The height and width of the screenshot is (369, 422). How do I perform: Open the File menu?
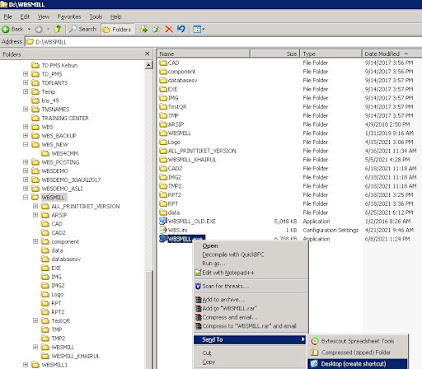pyautogui.click(x=8, y=17)
